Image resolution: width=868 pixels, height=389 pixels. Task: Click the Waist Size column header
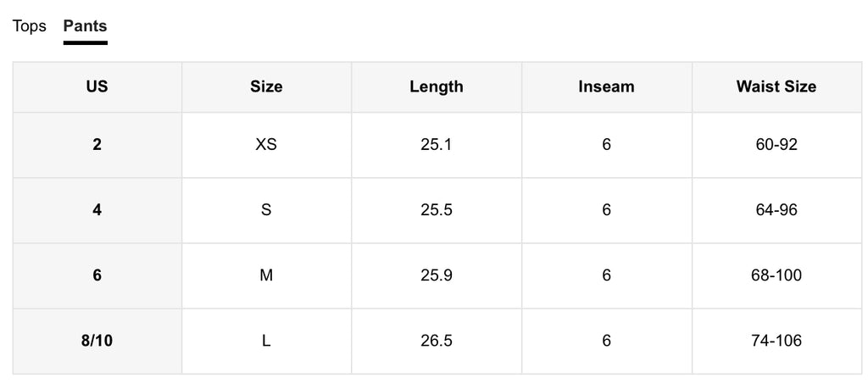coord(776,86)
